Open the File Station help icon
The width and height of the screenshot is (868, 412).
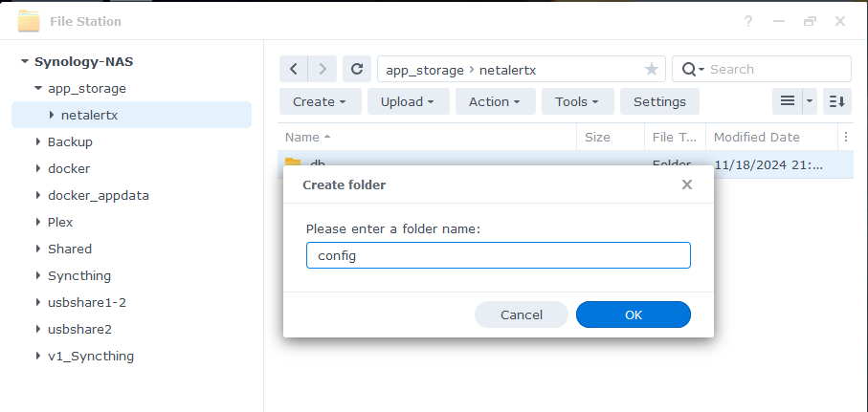tap(748, 21)
